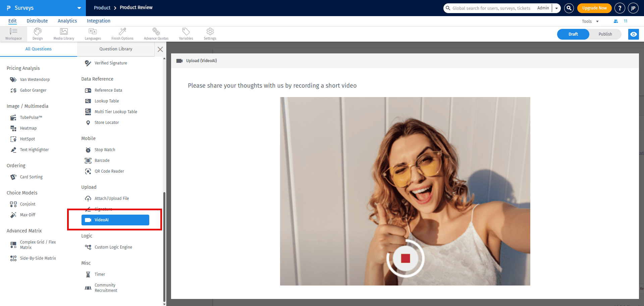Add a Heatmap question
Screen dimensions: 644x306
point(28,128)
